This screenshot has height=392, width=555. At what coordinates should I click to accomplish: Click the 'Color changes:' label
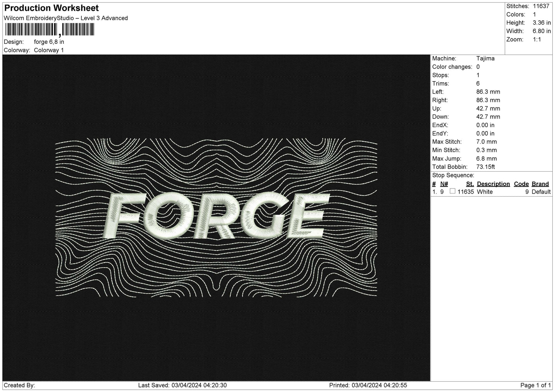coord(452,67)
